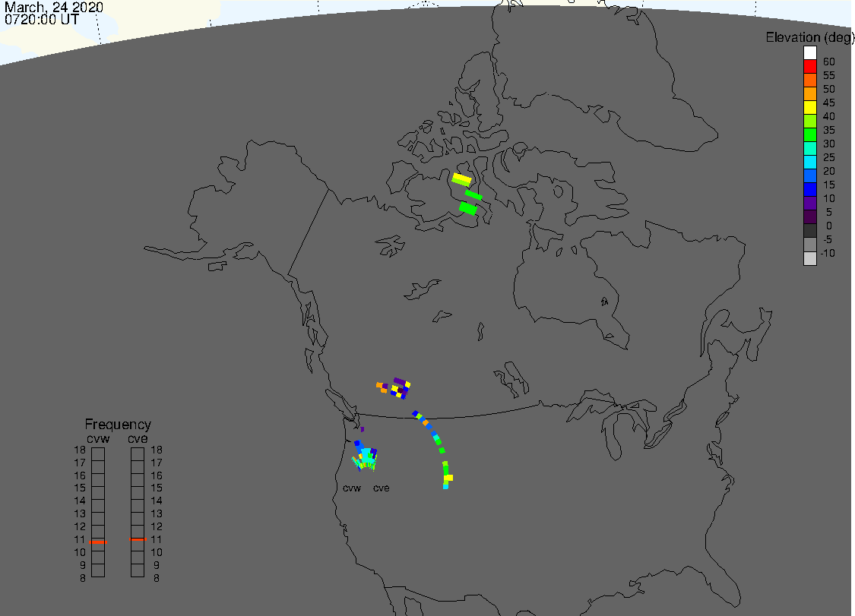Viewport: 855px width, 616px height.
Task: Click '15' on the cve frequency scale
Action: click(157, 488)
